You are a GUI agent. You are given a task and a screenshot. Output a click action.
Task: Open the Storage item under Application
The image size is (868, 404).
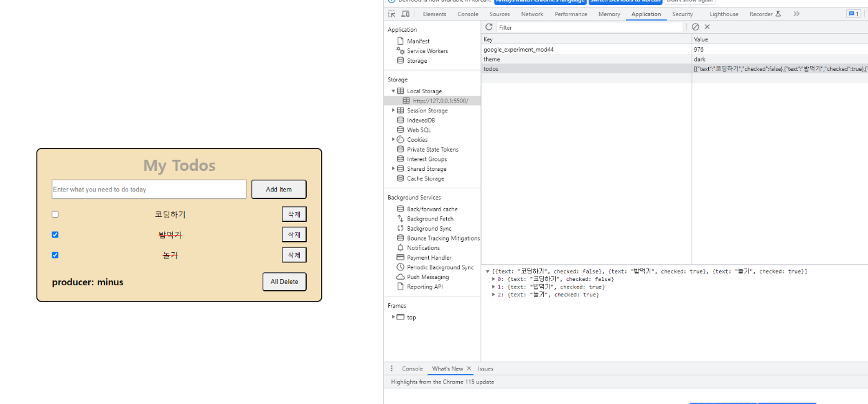(x=417, y=61)
